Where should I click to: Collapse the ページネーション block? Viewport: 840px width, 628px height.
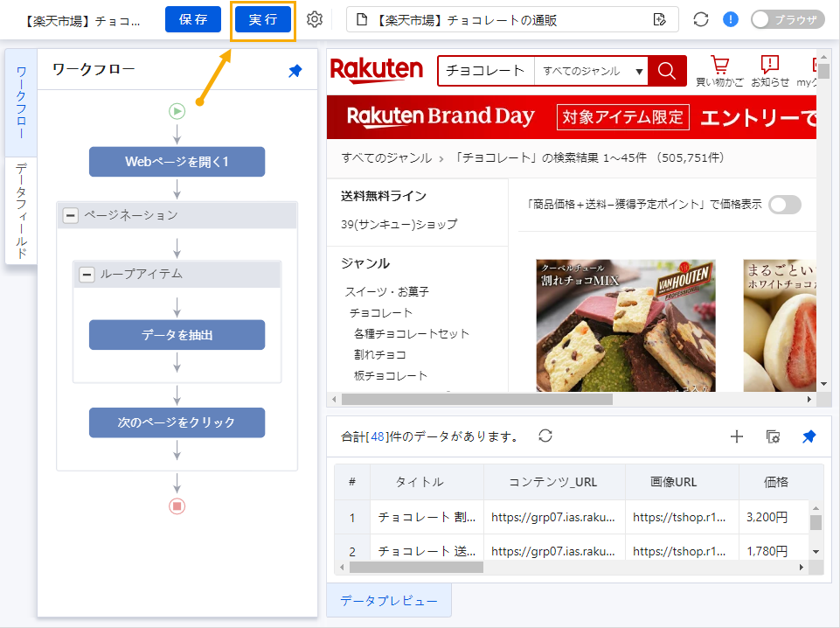[x=70, y=215]
